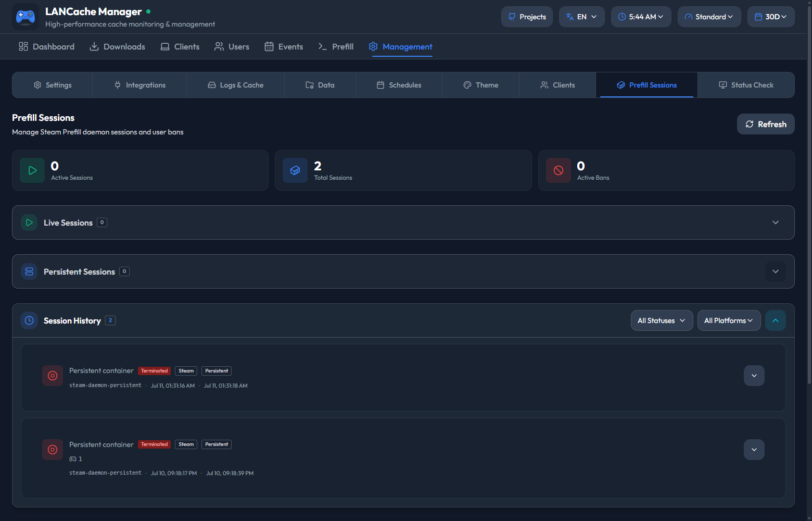
Task: Click the Active Sessions play icon
Action: 32,170
